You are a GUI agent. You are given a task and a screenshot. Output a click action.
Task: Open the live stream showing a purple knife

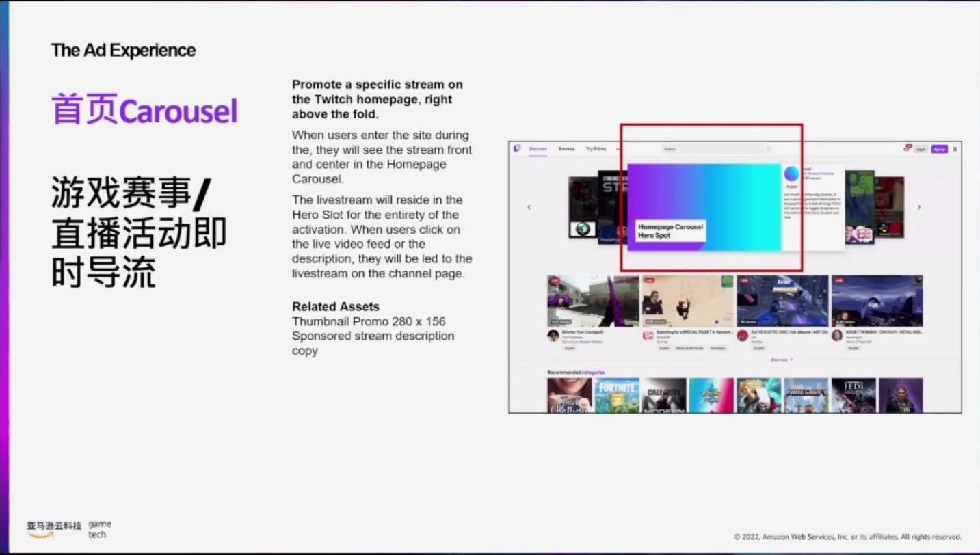(x=593, y=301)
